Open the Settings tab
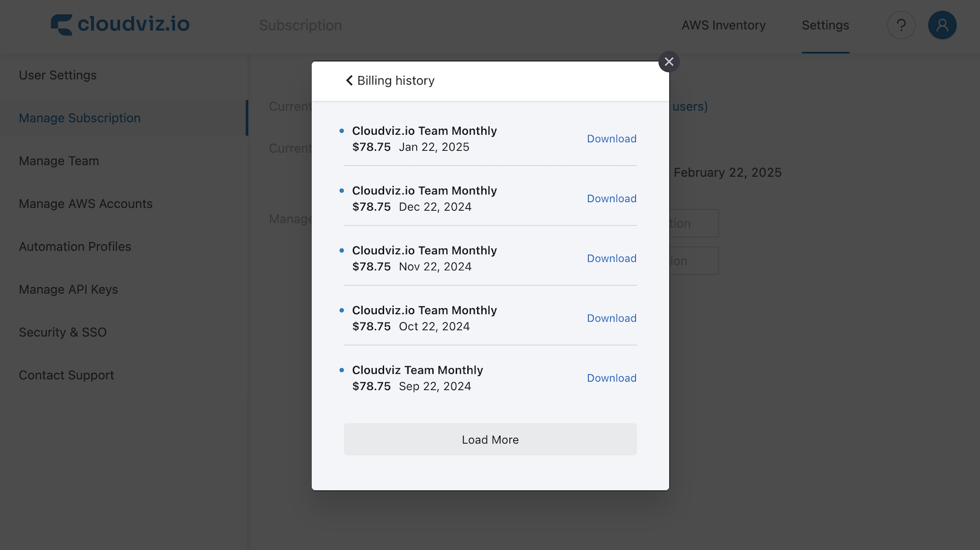 [x=825, y=25]
